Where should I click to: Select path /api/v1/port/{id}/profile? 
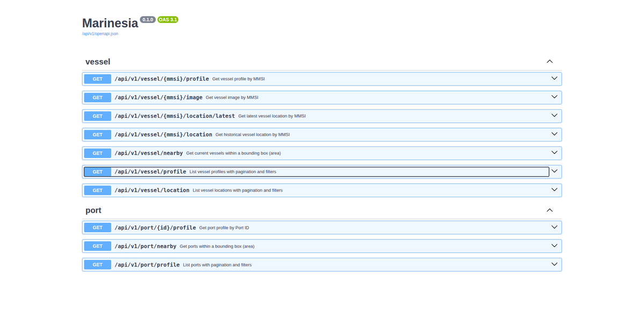coord(155,227)
